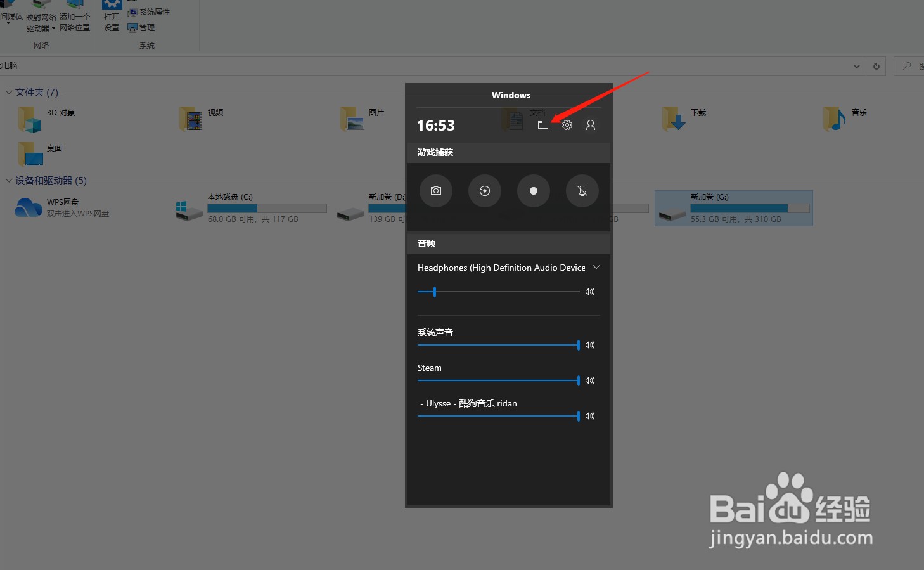Adjust the Steam volume slider

pyautogui.click(x=498, y=380)
